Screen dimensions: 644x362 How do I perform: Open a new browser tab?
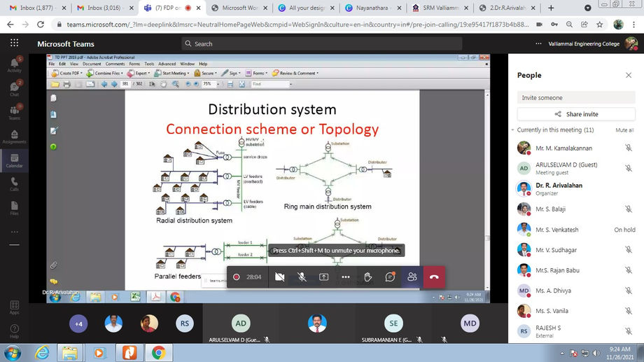click(551, 8)
